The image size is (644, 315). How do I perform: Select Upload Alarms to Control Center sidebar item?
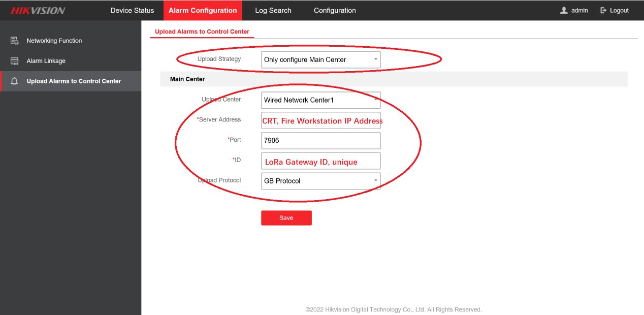(x=71, y=81)
